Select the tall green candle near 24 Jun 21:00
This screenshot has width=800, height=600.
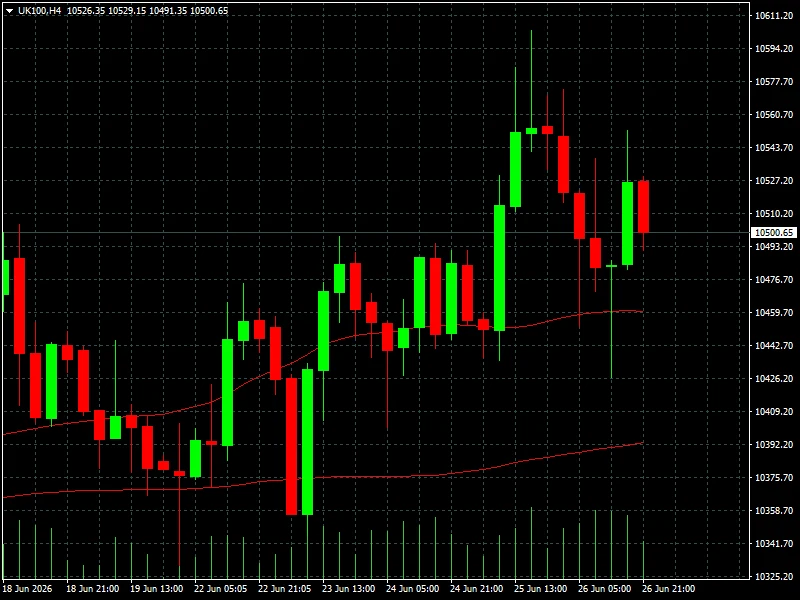[499, 268]
